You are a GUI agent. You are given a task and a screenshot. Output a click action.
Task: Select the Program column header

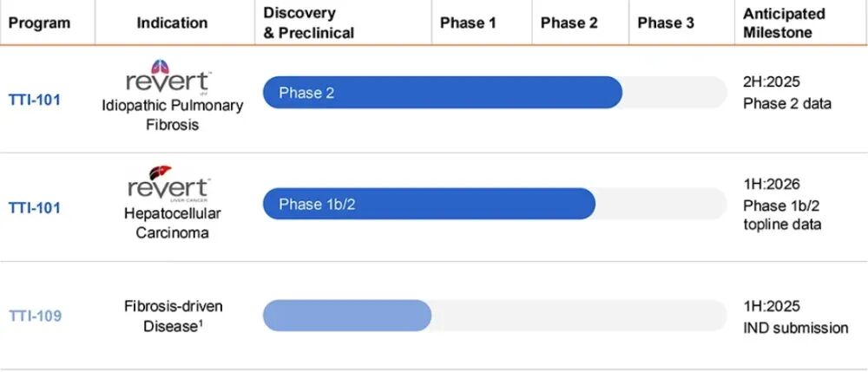pos(39,23)
